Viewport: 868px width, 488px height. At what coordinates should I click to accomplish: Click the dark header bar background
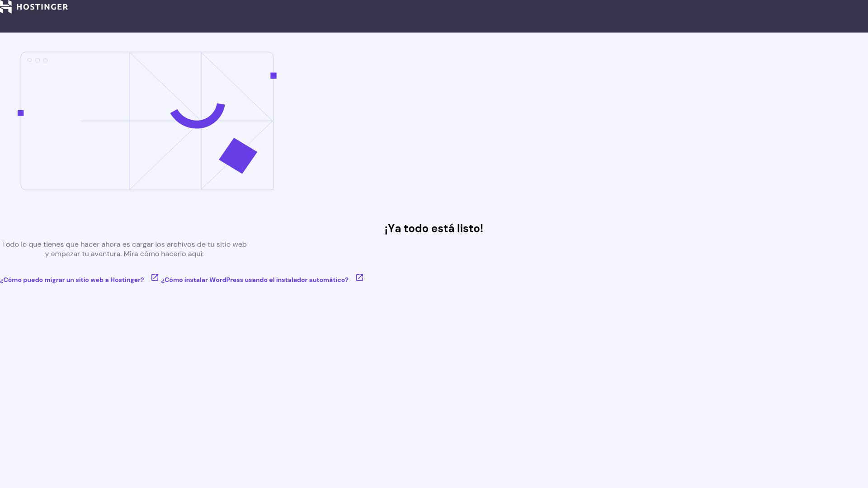[452, 16]
